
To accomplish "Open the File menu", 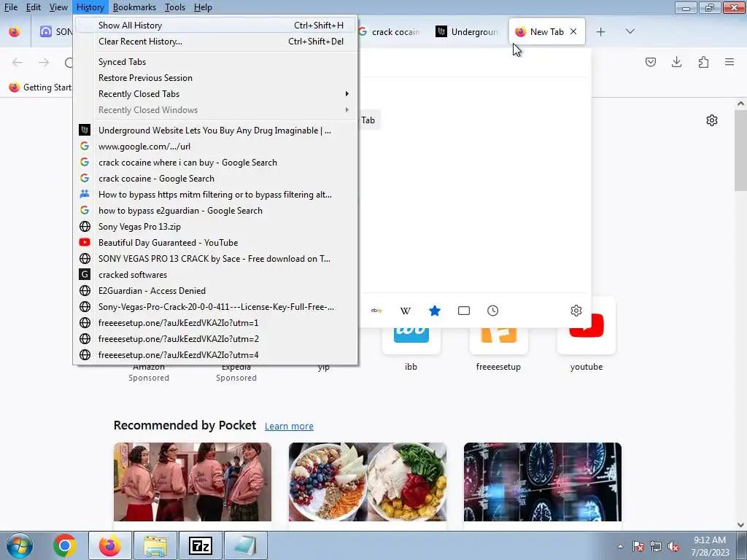I will click(x=10, y=7).
